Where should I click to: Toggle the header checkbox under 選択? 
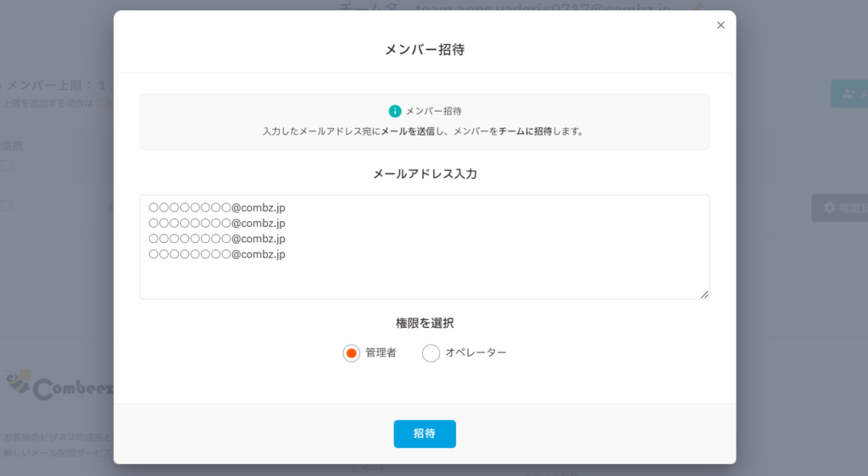pos(7,165)
